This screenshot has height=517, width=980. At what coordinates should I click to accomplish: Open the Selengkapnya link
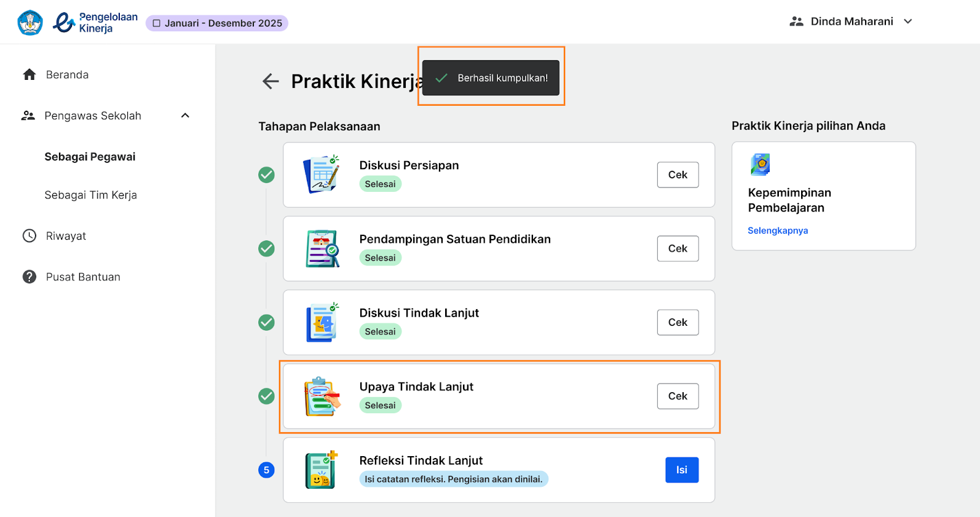(x=778, y=231)
